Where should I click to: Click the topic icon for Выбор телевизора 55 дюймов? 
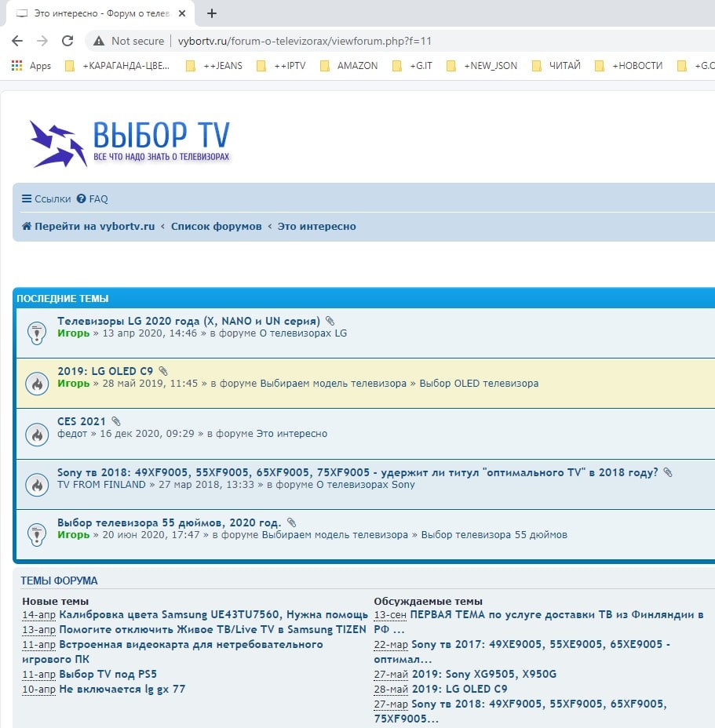(37, 534)
